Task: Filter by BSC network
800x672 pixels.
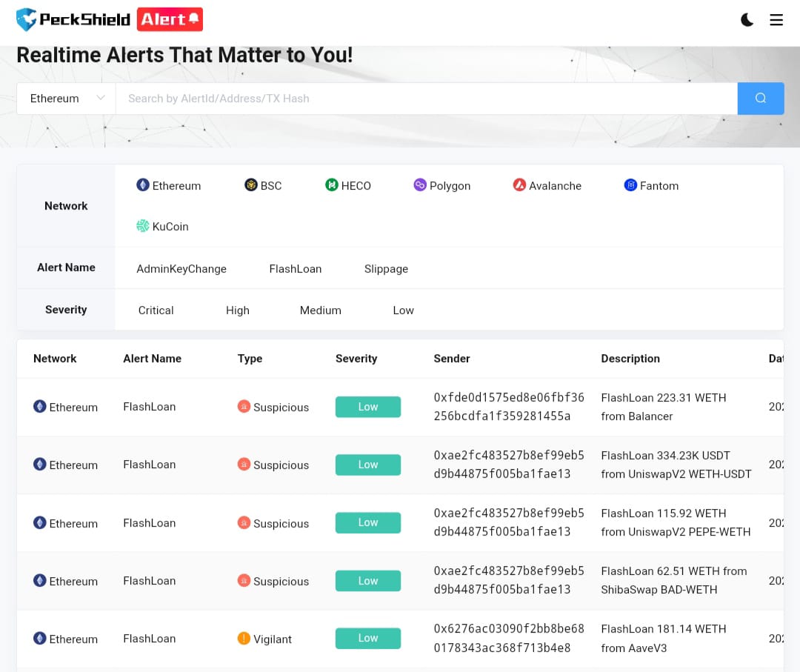Action: [263, 185]
